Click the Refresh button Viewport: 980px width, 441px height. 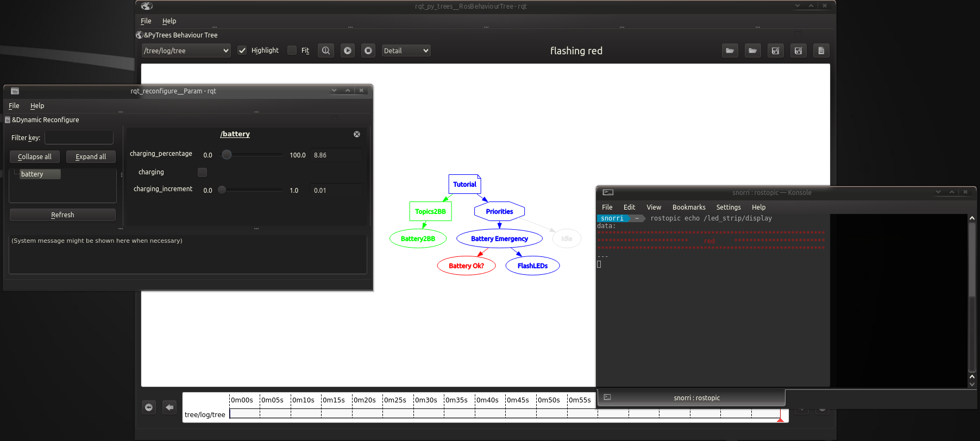tap(62, 215)
